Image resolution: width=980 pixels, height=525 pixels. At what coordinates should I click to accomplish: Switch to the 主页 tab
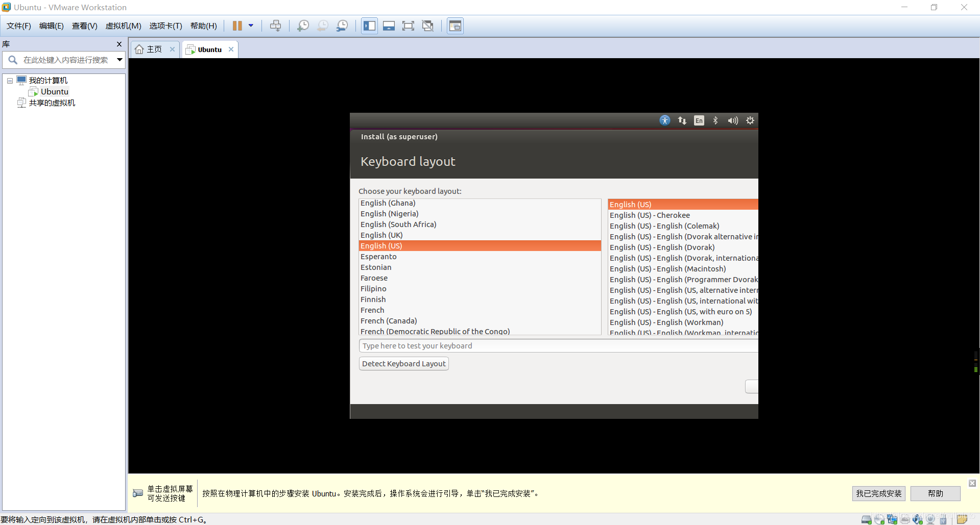pyautogui.click(x=154, y=49)
